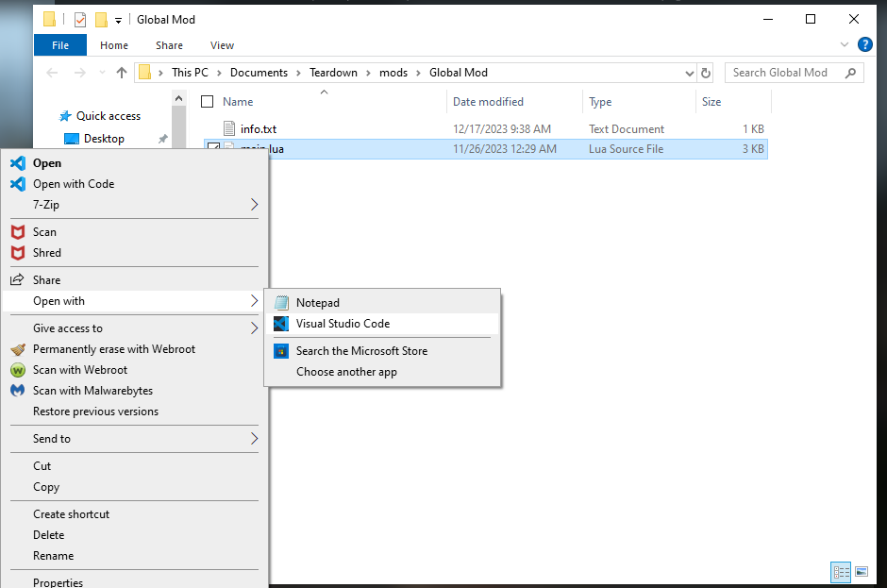Expand the Send to submenu arrow

[x=254, y=439]
